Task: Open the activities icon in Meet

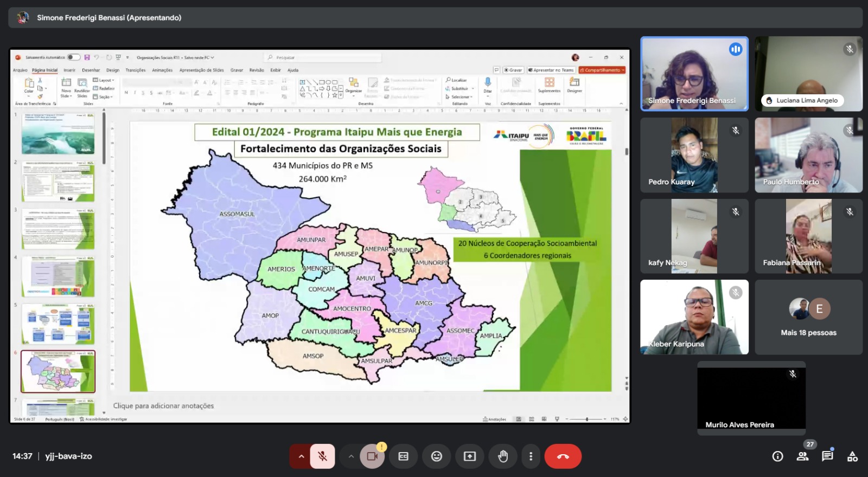Action: point(852,456)
